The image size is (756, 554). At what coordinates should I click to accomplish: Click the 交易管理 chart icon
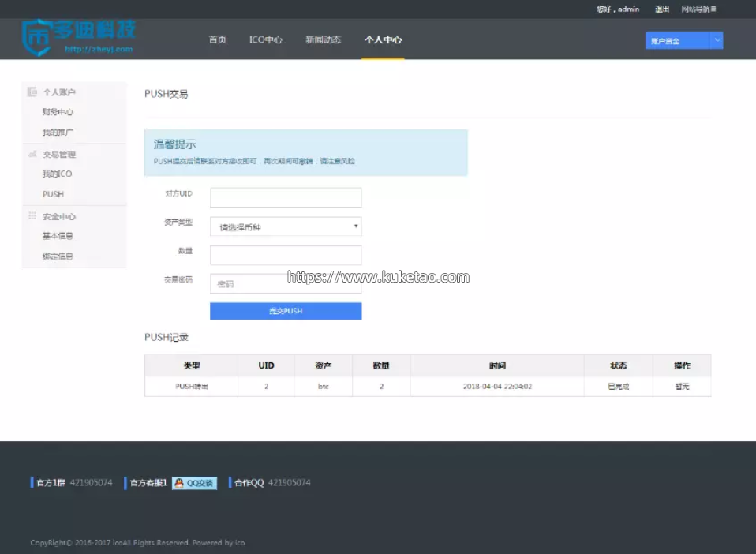pos(32,155)
